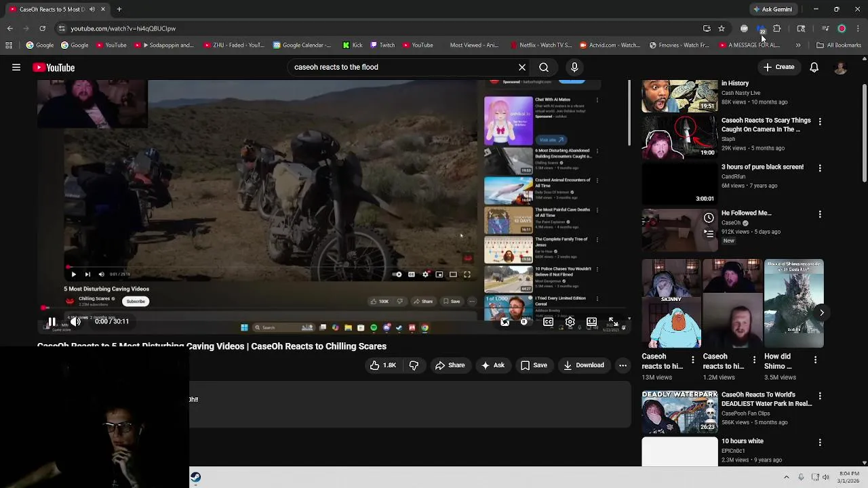Open the extension with 22 badge

(x=760, y=28)
